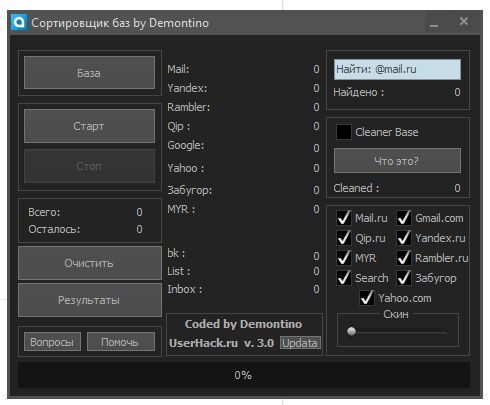Screen dimensions: 490x405
Task: Click the Что это? button
Action: [397, 161]
